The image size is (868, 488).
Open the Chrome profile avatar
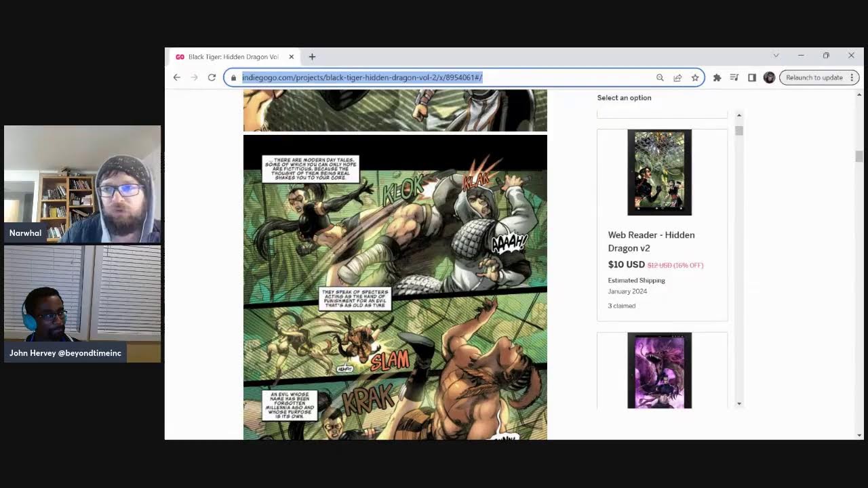(x=769, y=77)
